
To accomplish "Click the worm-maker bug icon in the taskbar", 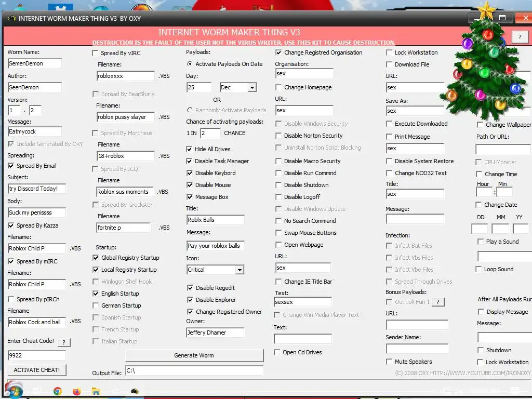I will pyautogui.click(x=135, y=391).
